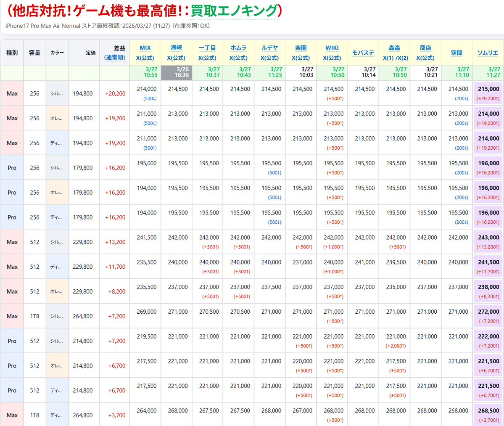Select the 3/27 10:55 timestamp under MIX
This screenshot has width=504, height=426.
tap(145, 73)
